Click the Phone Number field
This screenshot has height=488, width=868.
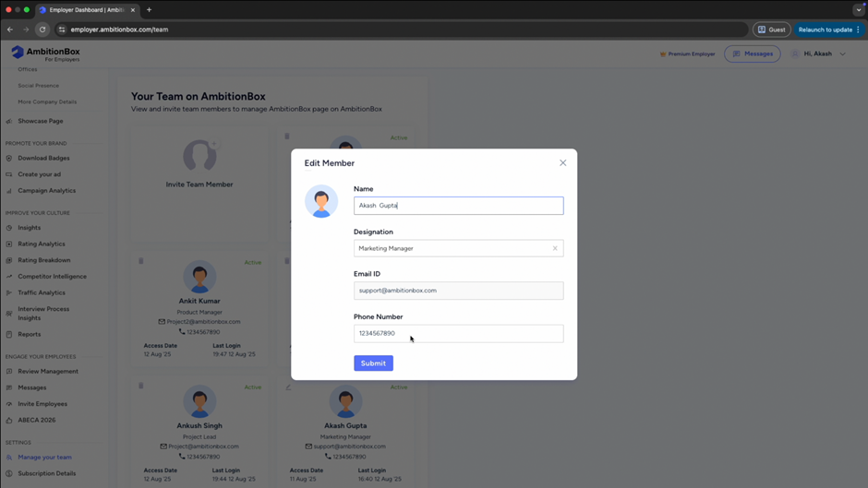pos(458,333)
